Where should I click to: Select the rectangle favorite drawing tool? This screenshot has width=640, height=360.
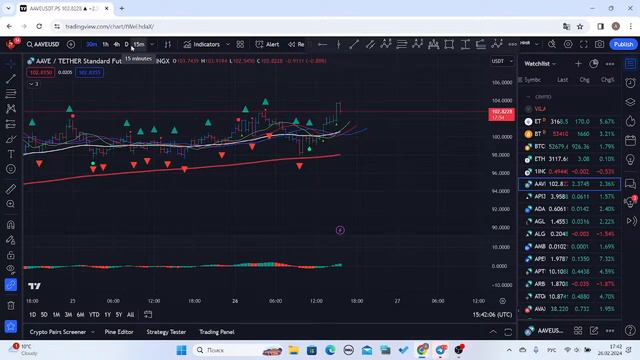[449, 44]
